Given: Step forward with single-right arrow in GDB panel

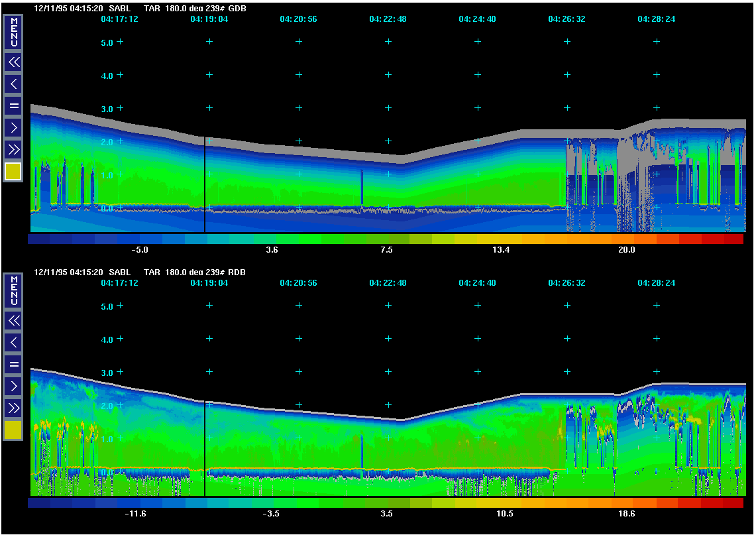Looking at the screenshot, I should (13, 127).
